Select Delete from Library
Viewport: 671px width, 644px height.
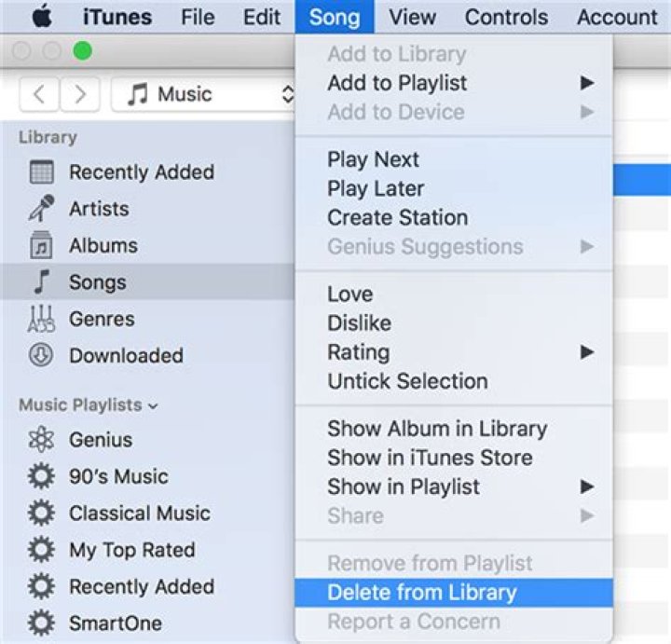(x=454, y=593)
